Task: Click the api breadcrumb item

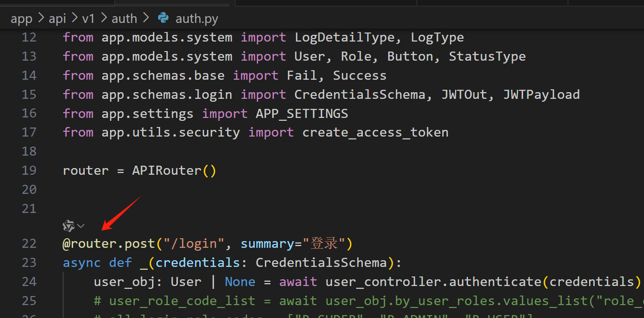Action: click(x=57, y=18)
